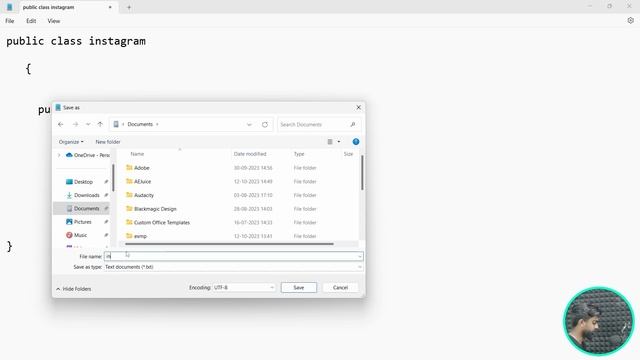Viewport: 640px width, 360px height.
Task: Collapse with Hide Folders button
Action: coord(73,289)
